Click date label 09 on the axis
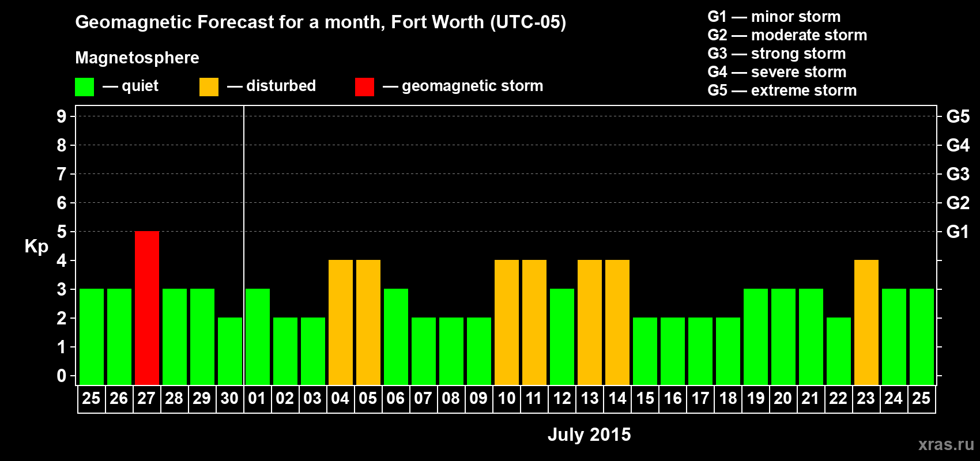Viewport: 980px width, 461px height. (478, 399)
